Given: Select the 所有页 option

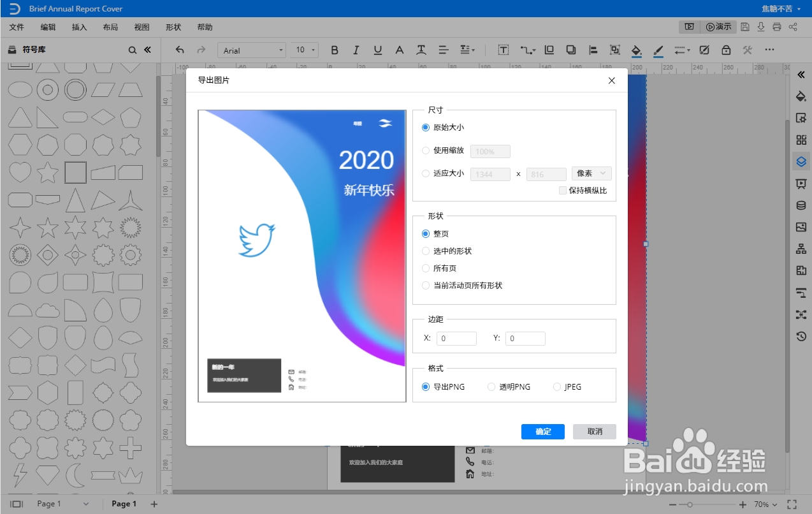Looking at the screenshot, I should tap(426, 268).
